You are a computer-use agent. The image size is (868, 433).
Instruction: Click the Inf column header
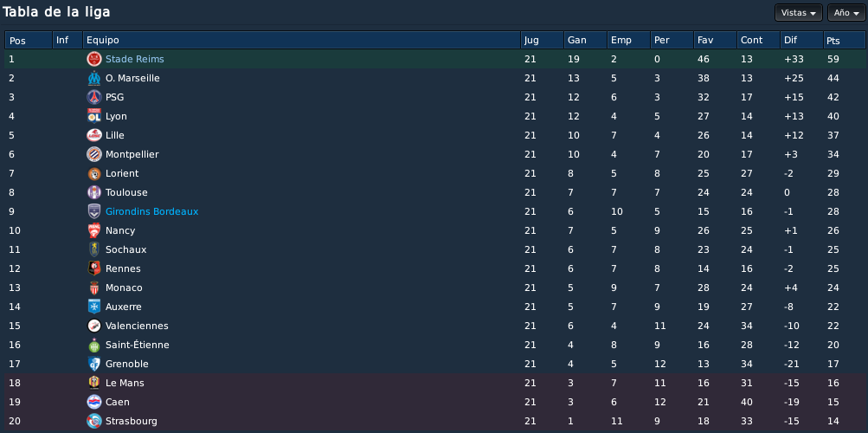[x=68, y=41]
